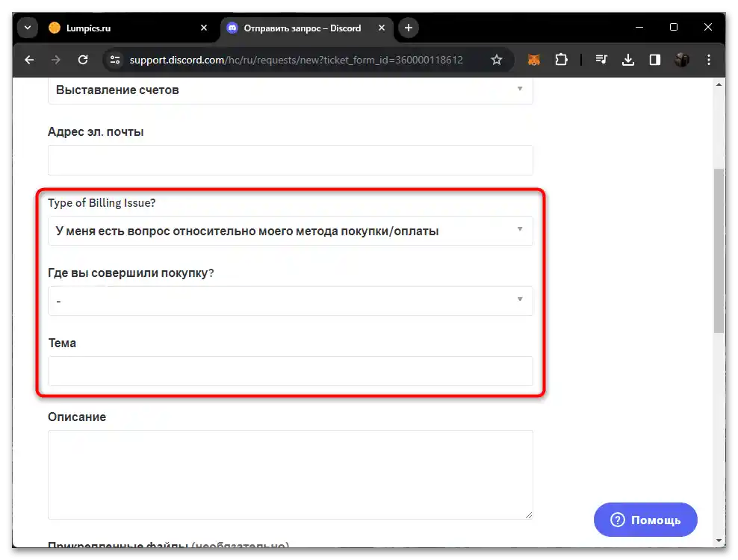
Task: Add a new browser tab
Action: (409, 28)
